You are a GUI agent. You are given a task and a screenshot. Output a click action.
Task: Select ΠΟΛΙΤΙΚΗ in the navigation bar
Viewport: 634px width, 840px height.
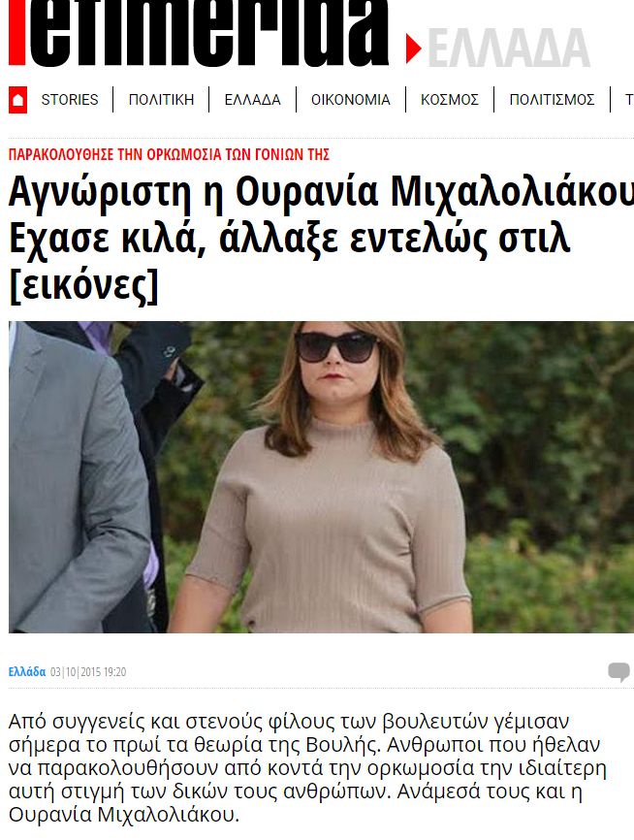pyautogui.click(x=161, y=100)
